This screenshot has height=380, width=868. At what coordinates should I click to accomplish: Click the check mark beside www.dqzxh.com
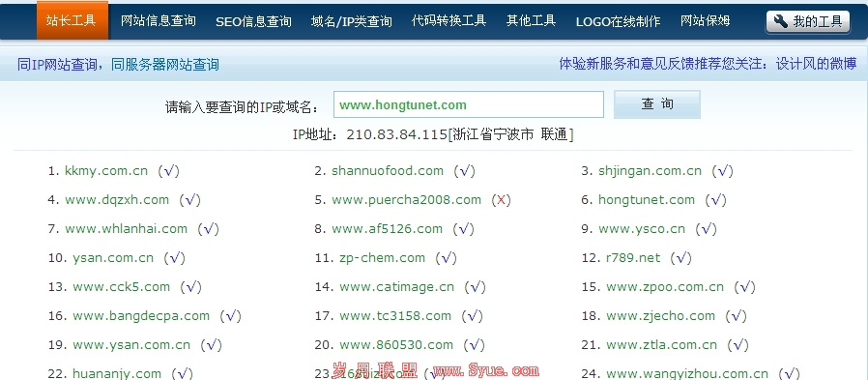point(189,200)
